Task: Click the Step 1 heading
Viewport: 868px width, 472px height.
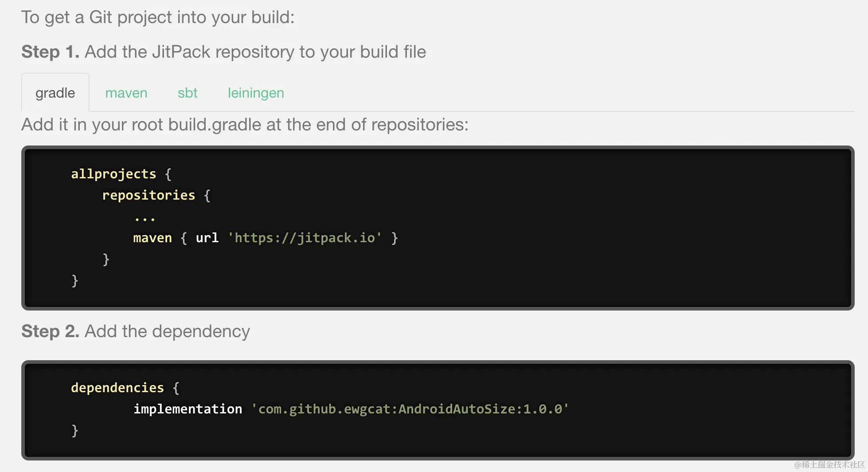Action: pos(223,52)
